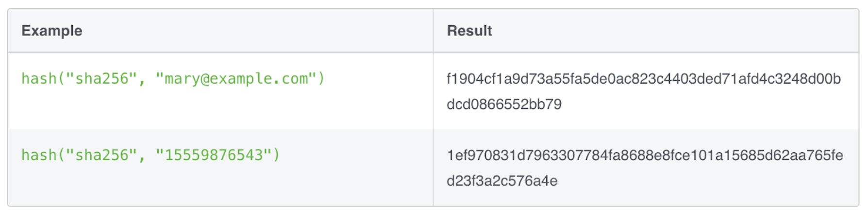Screen dimensions: 868x216
Task: Click the column divider beside the Result header
Action: coord(433,31)
